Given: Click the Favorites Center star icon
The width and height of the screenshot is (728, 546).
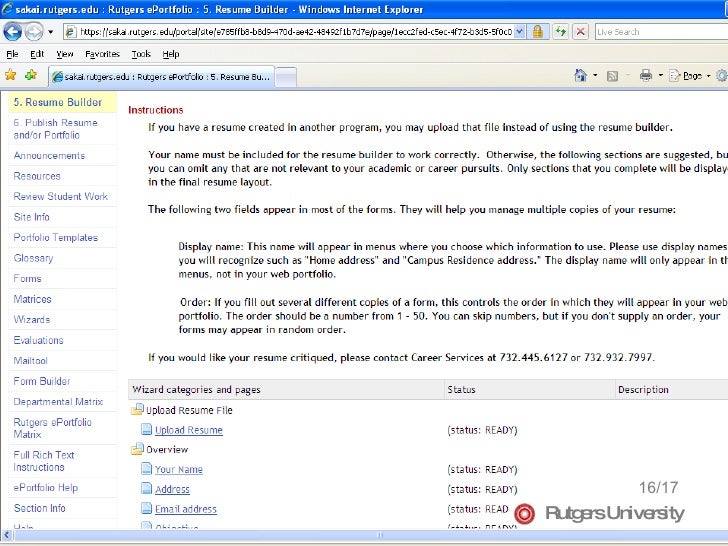Looking at the screenshot, I should [x=10, y=75].
